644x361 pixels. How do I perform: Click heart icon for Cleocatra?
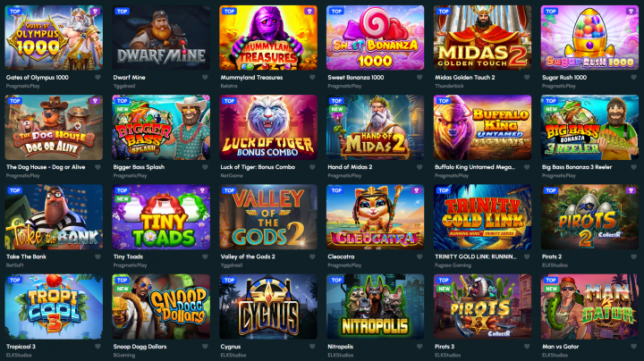click(419, 256)
